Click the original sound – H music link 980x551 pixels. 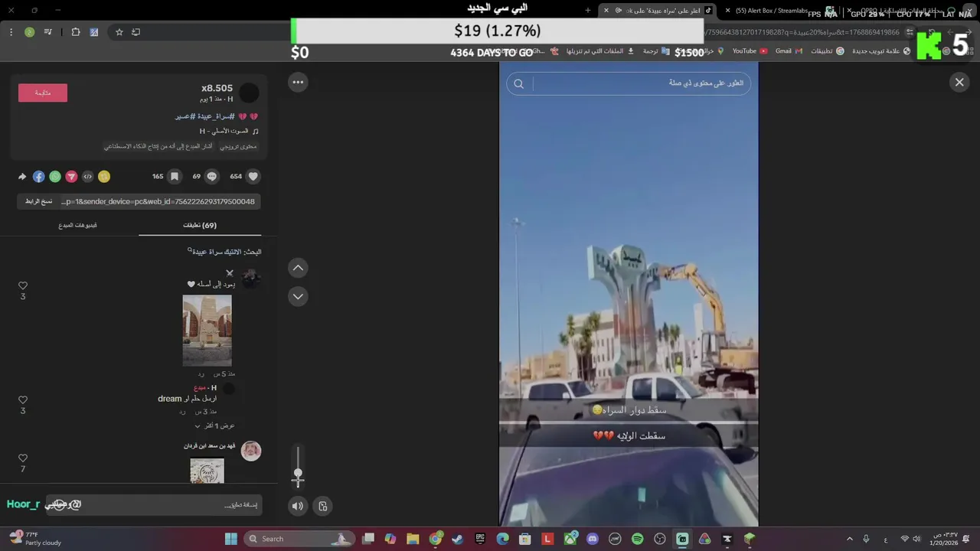[229, 131]
